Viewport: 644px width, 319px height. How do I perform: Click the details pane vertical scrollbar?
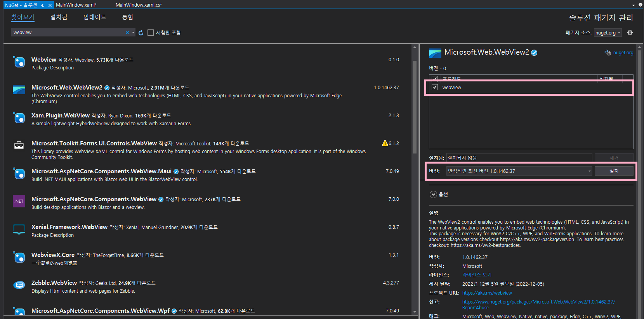point(639,182)
